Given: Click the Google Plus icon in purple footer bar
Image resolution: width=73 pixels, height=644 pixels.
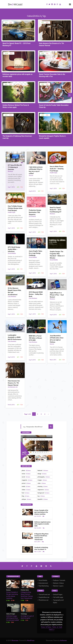Looking at the screenshot, I should [32, 566].
